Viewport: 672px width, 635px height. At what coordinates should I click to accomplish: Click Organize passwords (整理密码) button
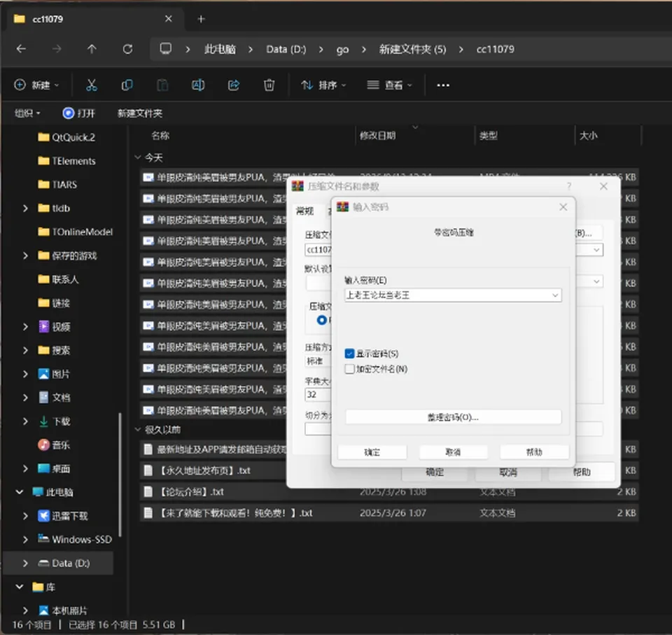454,417
